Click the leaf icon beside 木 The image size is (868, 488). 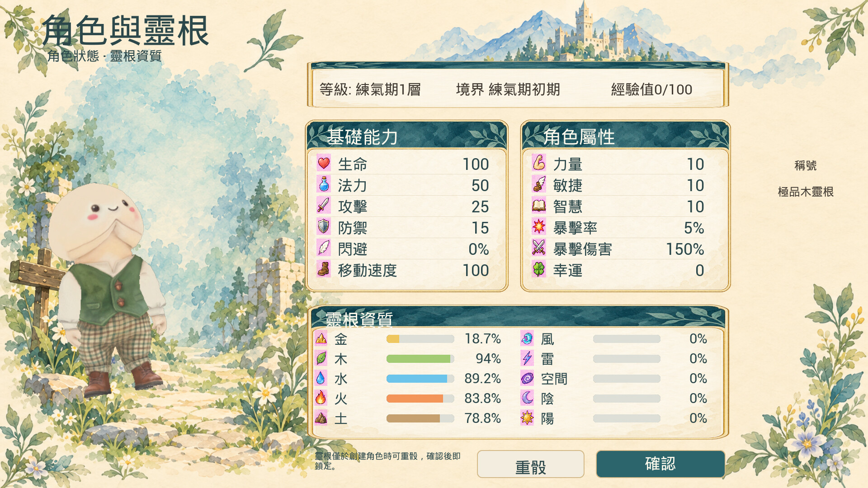point(321,358)
